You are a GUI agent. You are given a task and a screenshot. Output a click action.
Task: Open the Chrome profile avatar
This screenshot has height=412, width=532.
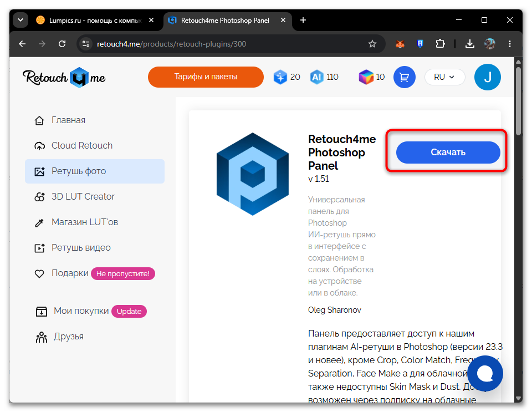[489, 44]
